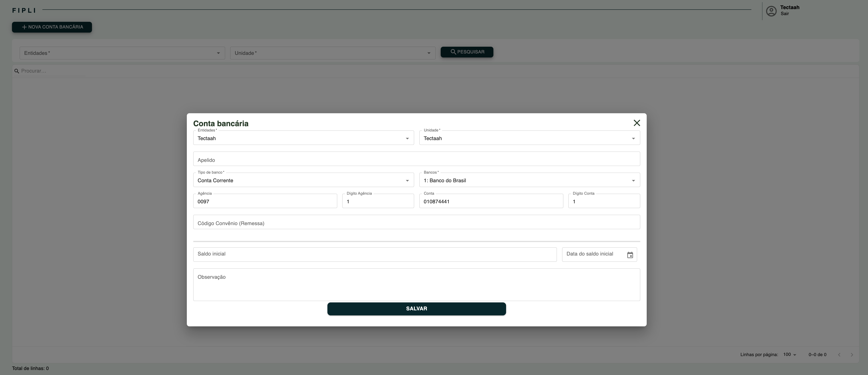Click the magnifier icon beside Procurar

pos(17,71)
